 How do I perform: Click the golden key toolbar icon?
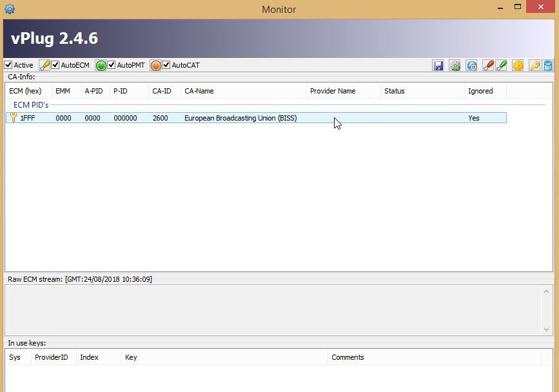(x=534, y=65)
